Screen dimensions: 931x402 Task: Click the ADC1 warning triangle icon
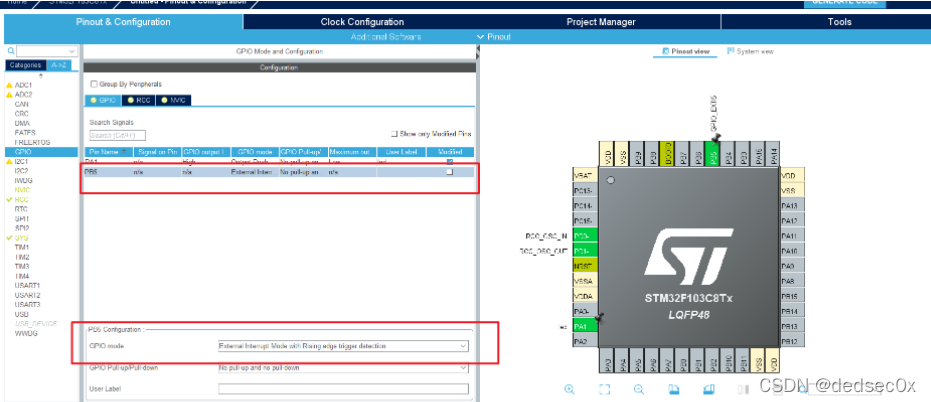click(x=10, y=86)
